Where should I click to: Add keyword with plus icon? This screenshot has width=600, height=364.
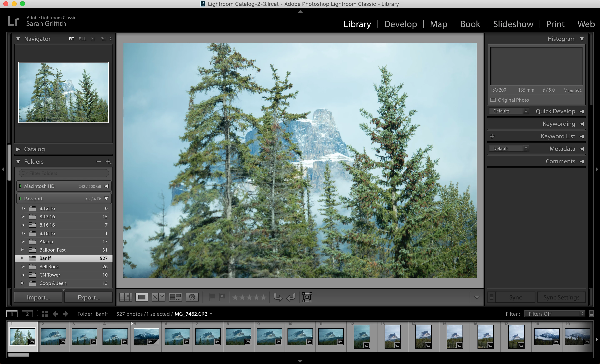tap(492, 136)
